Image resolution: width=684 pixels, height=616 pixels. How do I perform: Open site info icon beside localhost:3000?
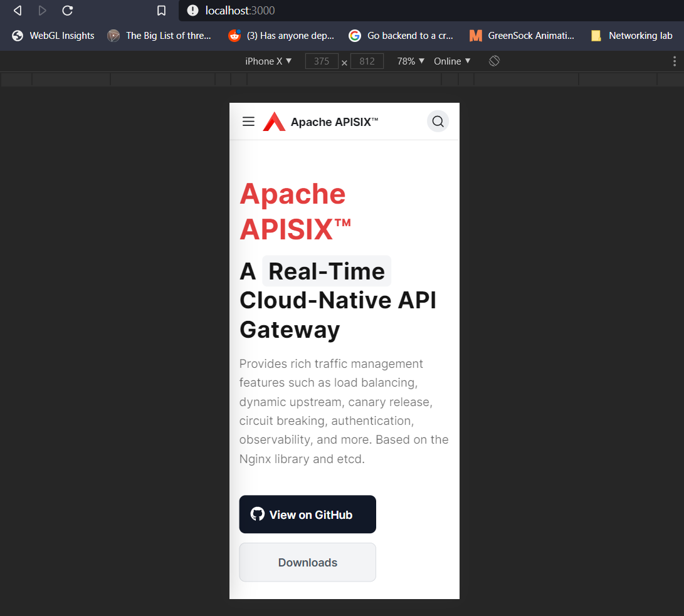pyautogui.click(x=193, y=11)
